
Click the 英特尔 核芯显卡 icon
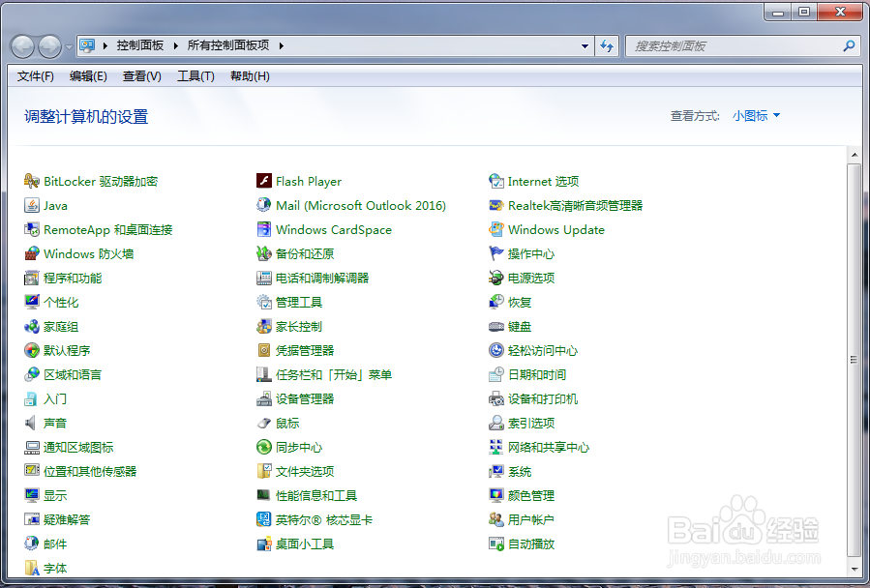[263, 519]
